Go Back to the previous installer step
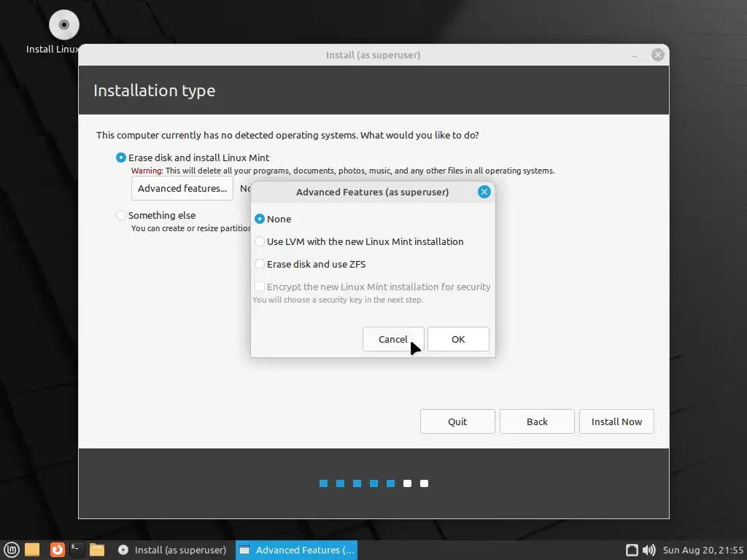 click(537, 421)
